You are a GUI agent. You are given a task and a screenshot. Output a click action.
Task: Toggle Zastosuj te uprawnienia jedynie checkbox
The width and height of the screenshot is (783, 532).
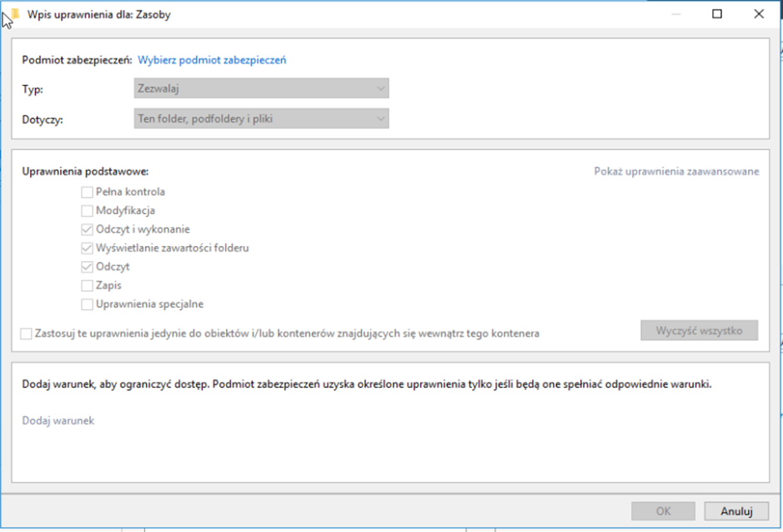tap(27, 334)
